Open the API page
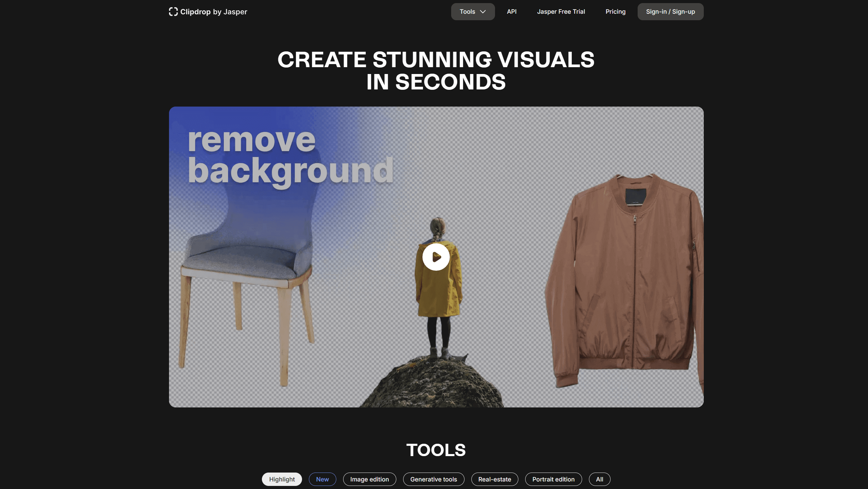The width and height of the screenshot is (868, 489). click(511, 12)
